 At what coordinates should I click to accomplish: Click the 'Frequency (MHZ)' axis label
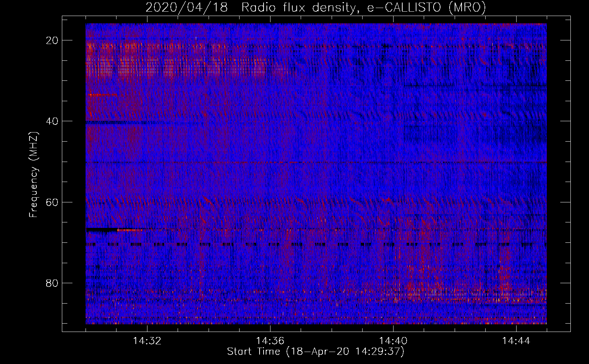pos(33,174)
